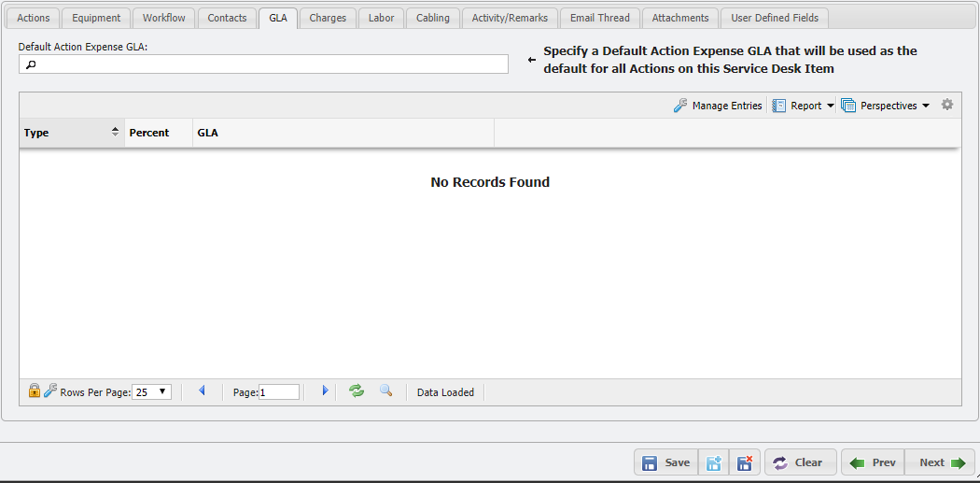Go to previous page with blue left arrow
The width and height of the screenshot is (980, 483).
click(202, 391)
